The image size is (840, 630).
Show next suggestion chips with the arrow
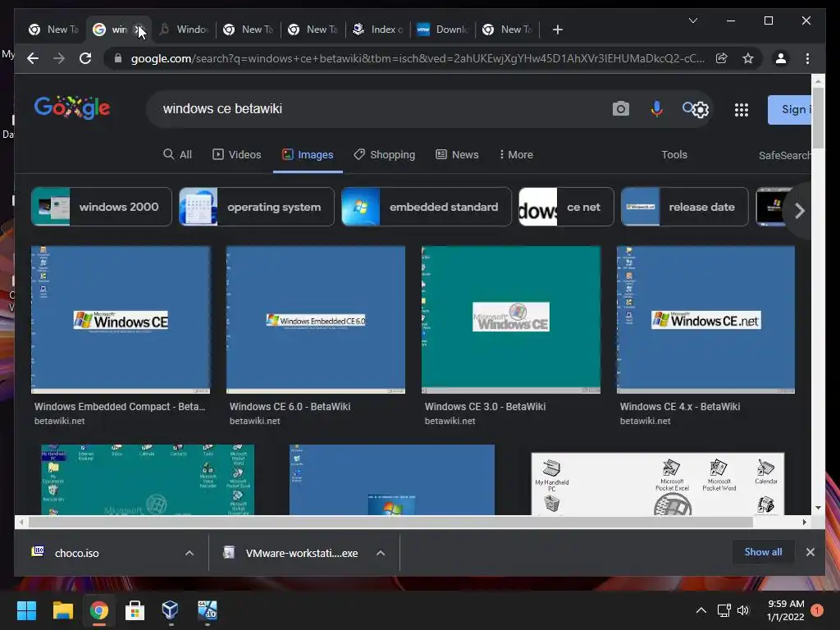(799, 211)
